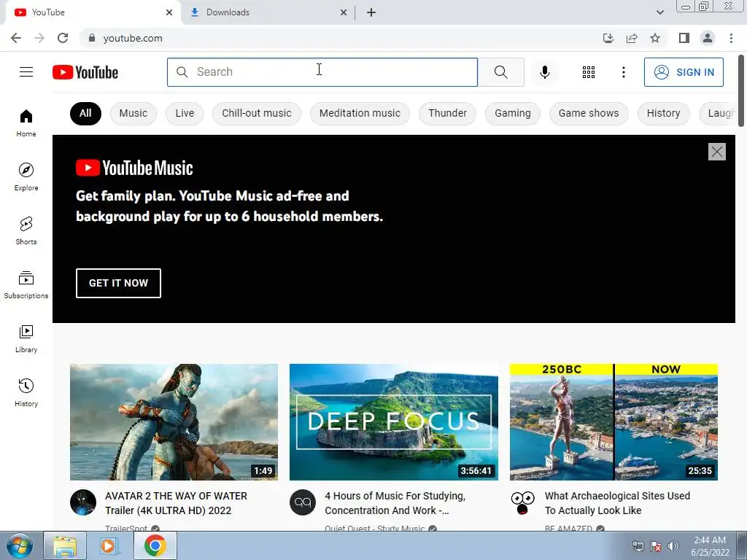Bookmark this page with the star icon
Image resolution: width=747 pixels, height=560 pixels.
pos(655,38)
